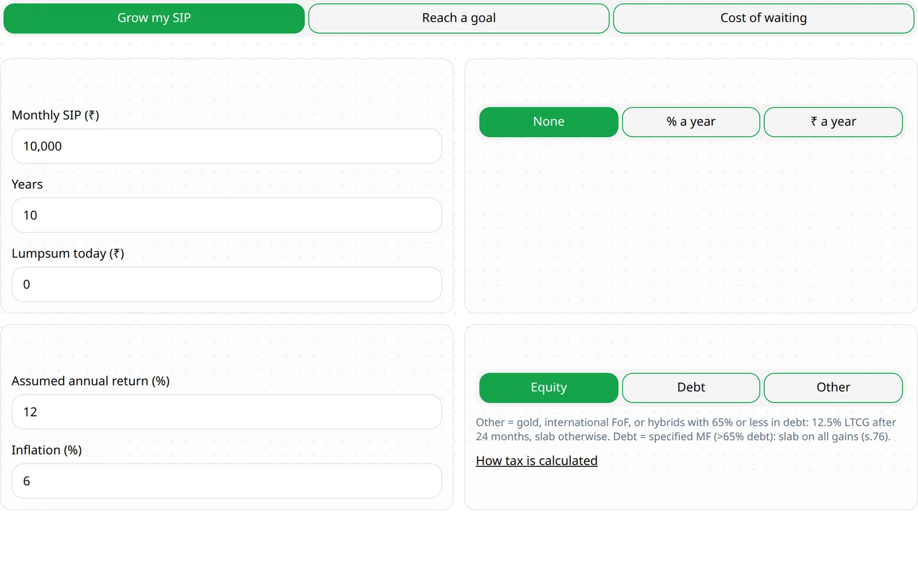This screenshot has width=918, height=588.
Task: Pick the ₹ a year option
Action: tap(833, 122)
